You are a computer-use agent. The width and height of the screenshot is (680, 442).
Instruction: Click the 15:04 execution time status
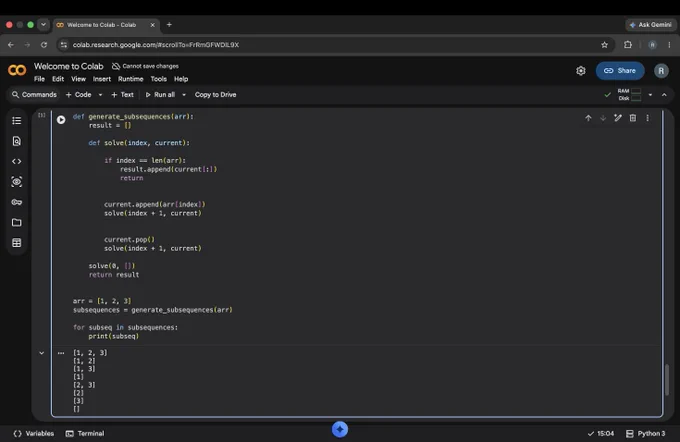tap(601, 433)
